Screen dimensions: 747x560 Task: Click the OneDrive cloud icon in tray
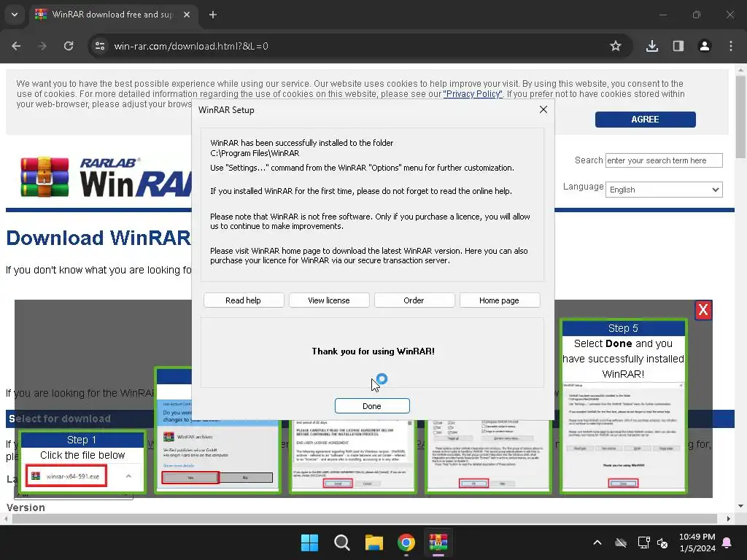(620, 542)
